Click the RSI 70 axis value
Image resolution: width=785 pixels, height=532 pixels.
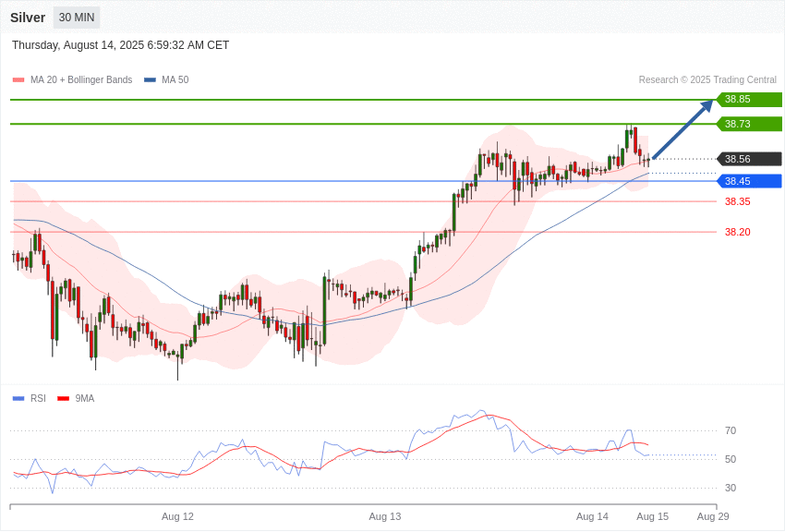tap(731, 430)
